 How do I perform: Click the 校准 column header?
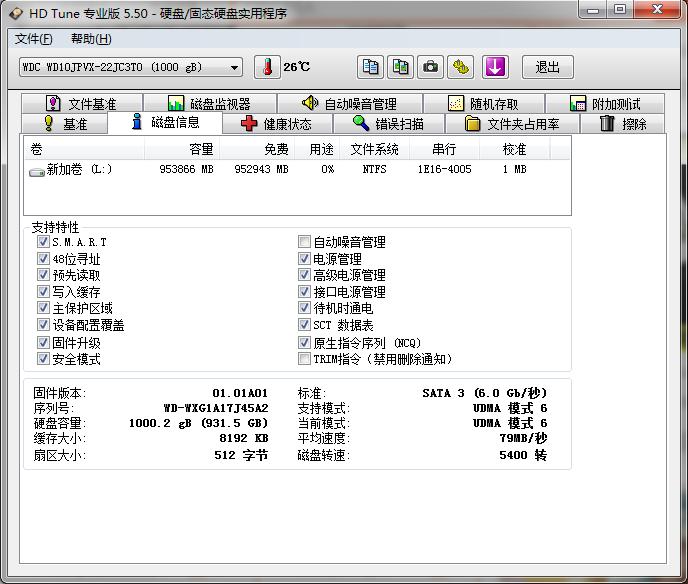pos(514,149)
